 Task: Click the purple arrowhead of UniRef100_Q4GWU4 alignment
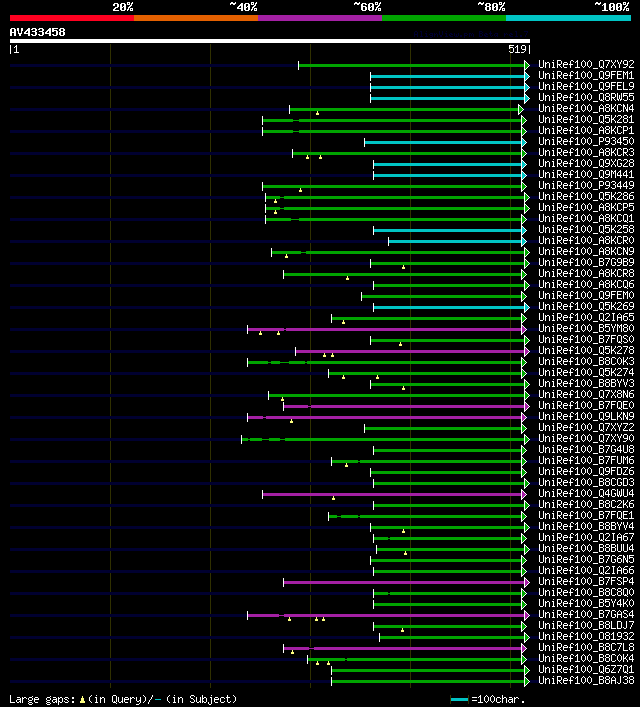524,495
